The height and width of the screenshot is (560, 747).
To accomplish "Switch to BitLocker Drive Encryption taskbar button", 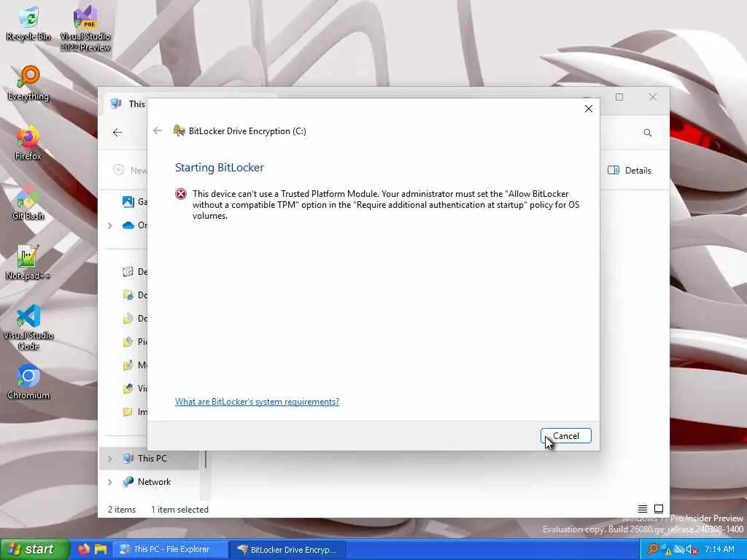I will point(287,549).
